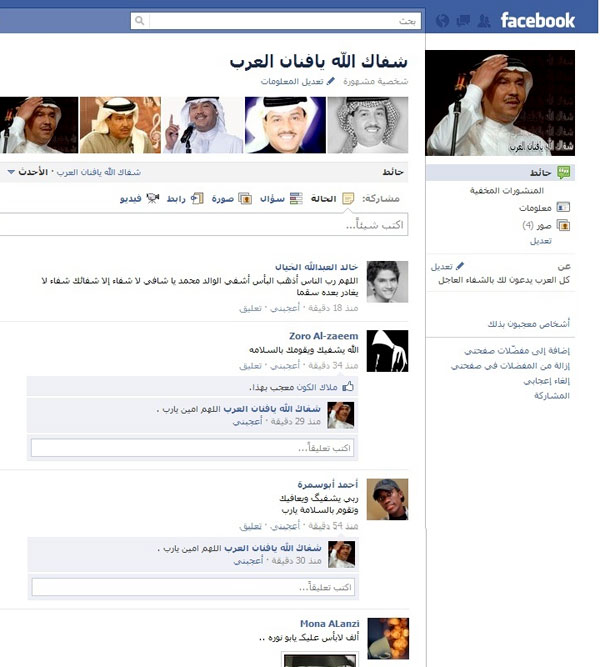Click the Facebook logo
The height and width of the screenshot is (667, 600).
pos(538,20)
